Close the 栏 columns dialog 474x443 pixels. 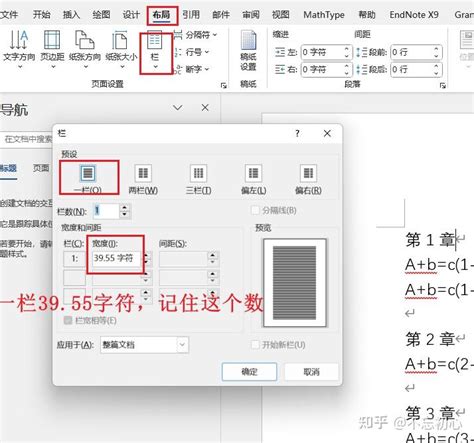327,133
